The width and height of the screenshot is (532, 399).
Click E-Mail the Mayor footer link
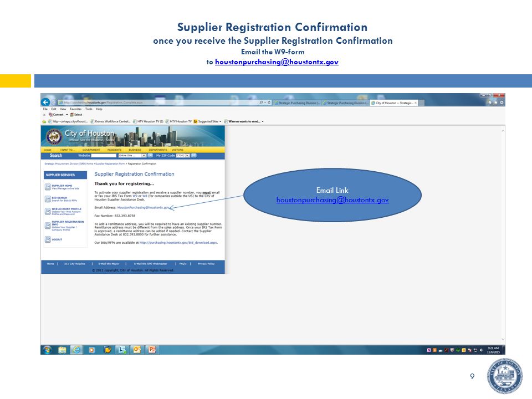(109, 264)
